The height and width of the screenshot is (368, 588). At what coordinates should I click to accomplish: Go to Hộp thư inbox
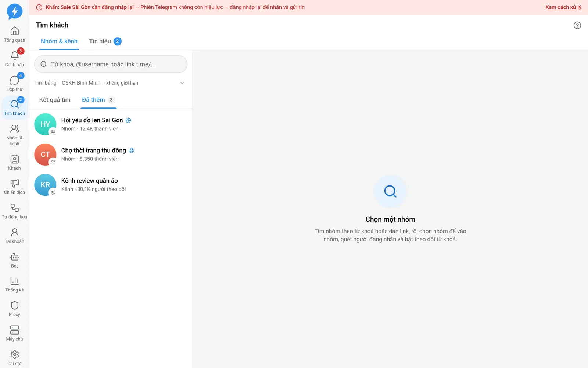click(15, 84)
